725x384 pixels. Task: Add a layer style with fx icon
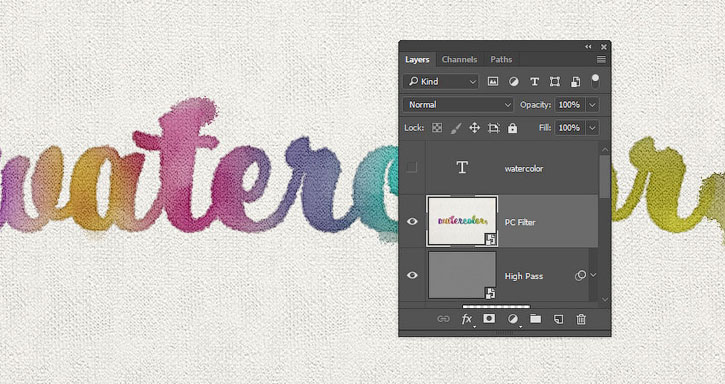[x=467, y=319]
